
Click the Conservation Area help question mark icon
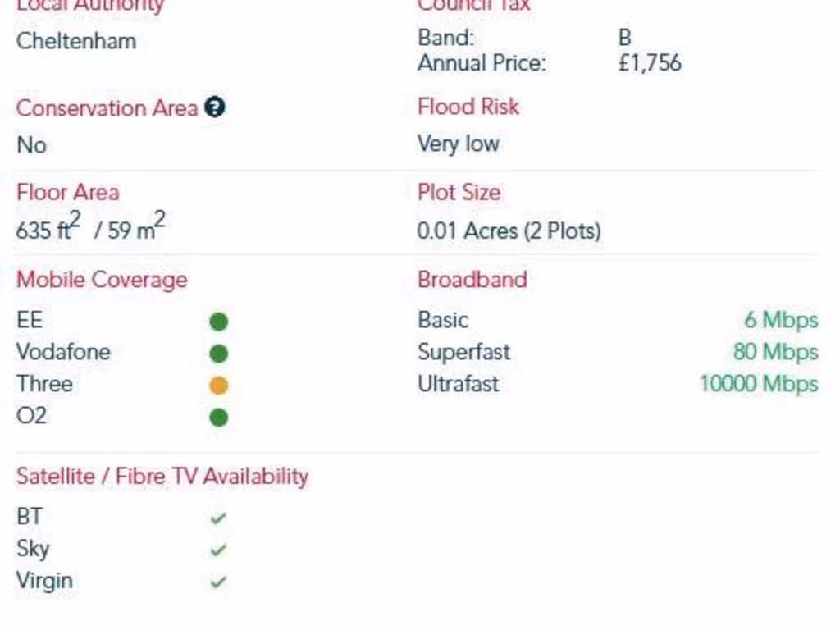[x=215, y=107]
